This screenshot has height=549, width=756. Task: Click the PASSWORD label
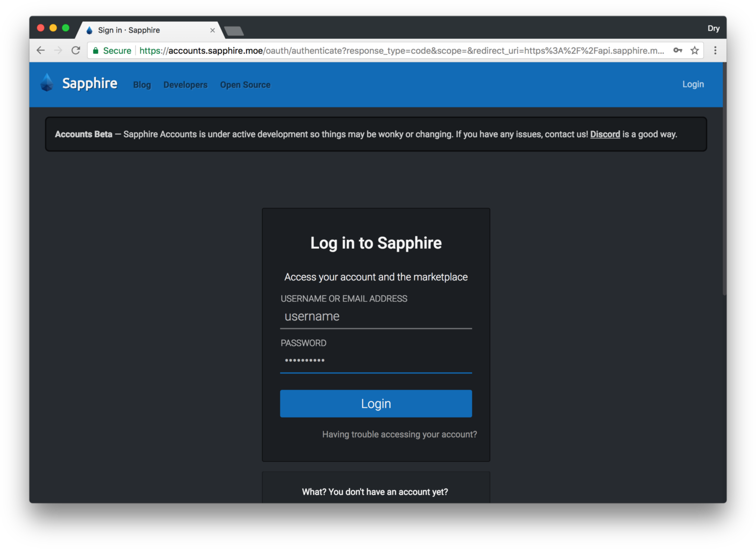point(303,343)
